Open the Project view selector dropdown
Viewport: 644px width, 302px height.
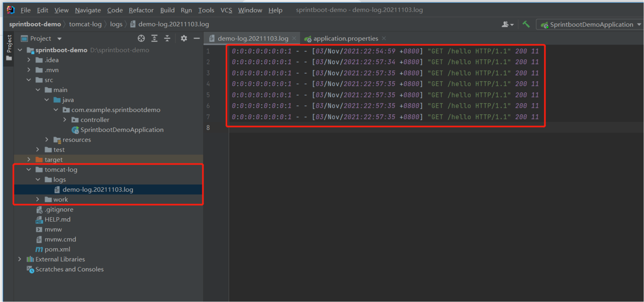(41, 39)
